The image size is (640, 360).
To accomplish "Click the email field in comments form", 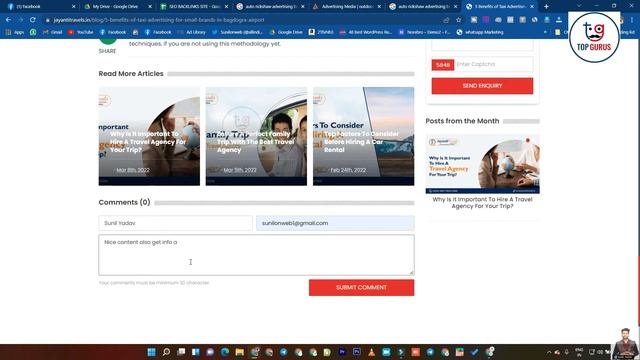I will 335,223.
